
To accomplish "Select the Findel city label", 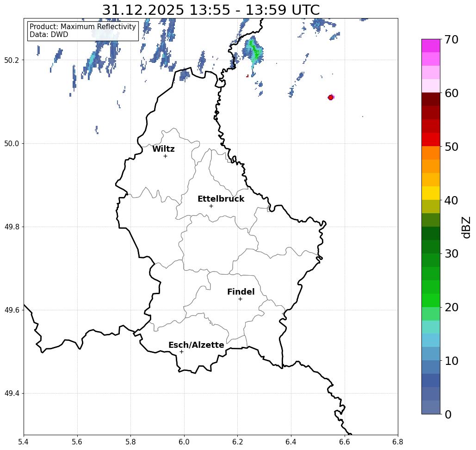I will tap(241, 292).
